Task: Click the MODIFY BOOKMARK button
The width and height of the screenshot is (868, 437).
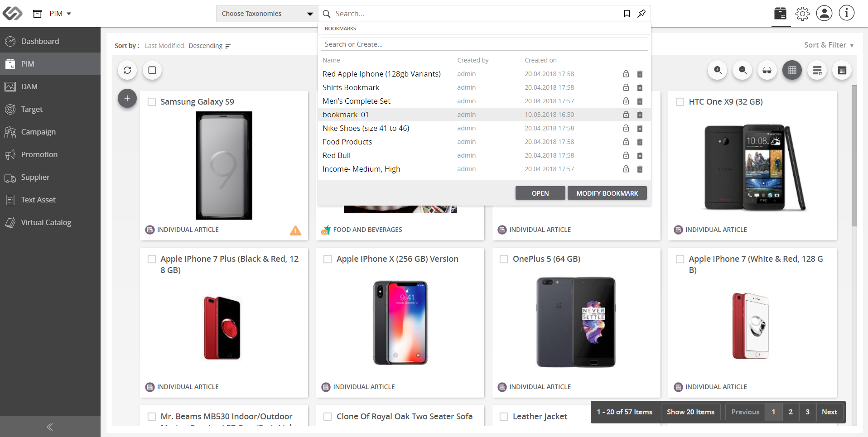Action: click(607, 193)
